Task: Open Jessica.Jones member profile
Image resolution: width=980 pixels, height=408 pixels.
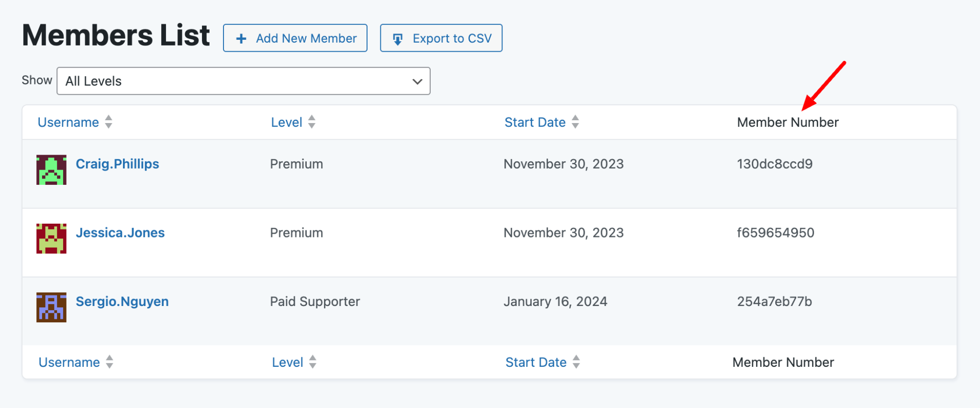Action: coord(120,233)
